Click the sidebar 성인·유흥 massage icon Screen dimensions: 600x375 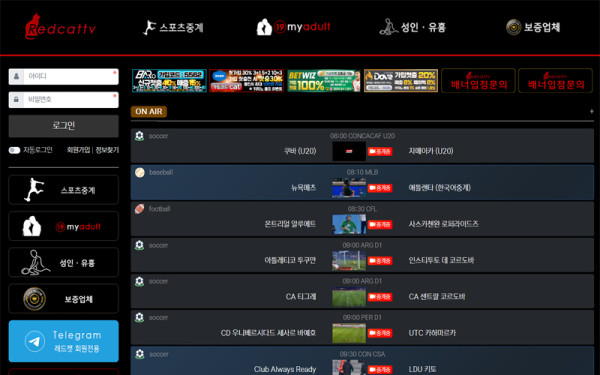pos(35,262)
